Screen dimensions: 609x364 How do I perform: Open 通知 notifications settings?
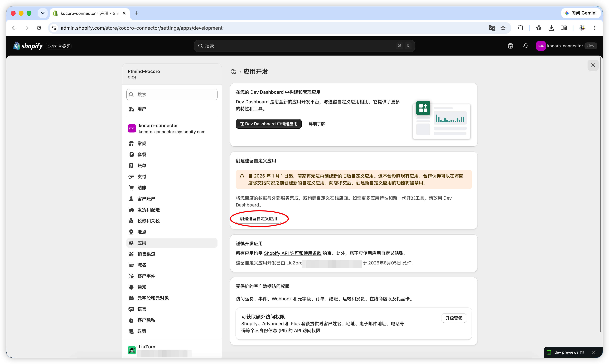pos(172,287)
